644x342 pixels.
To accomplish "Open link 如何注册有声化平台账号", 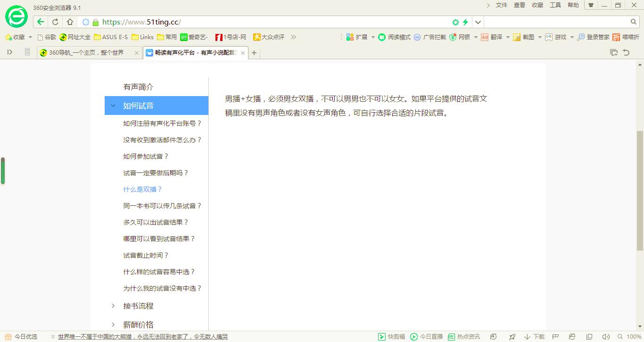I will pyautogui.click(x=162, y=123).
